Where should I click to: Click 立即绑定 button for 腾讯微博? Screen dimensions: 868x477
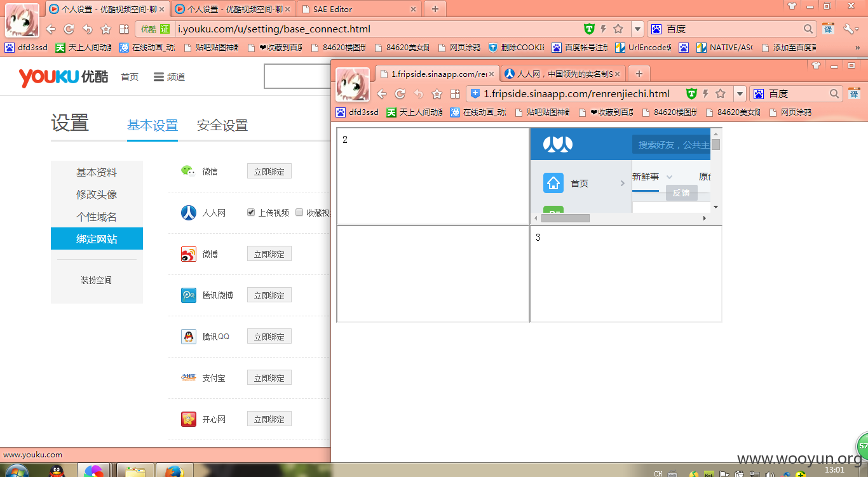[269, 295]
